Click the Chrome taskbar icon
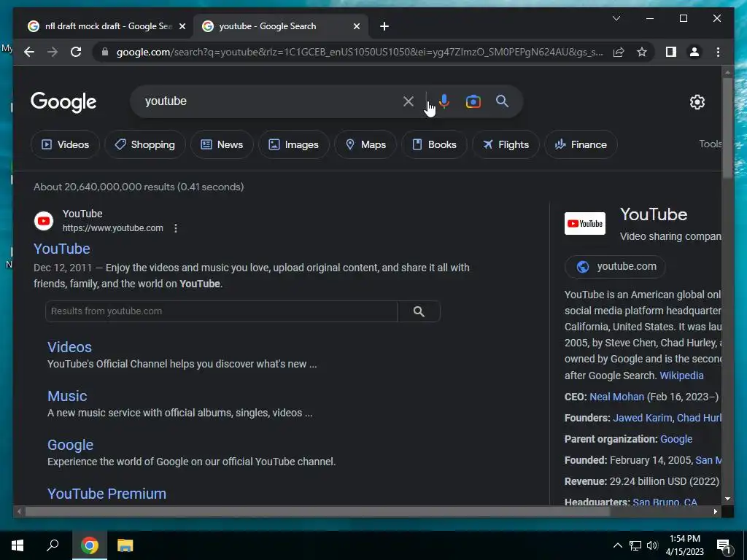 click(x=90, y=545)
